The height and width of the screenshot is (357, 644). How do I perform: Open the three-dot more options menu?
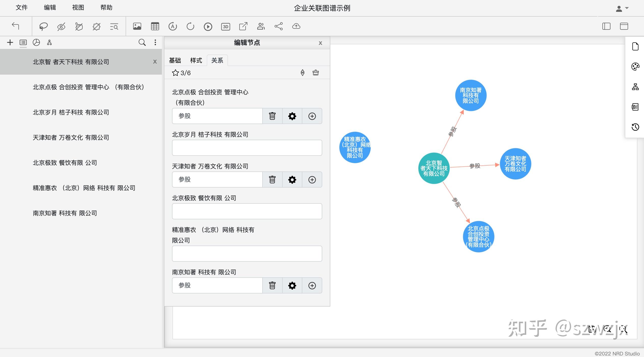155,42
